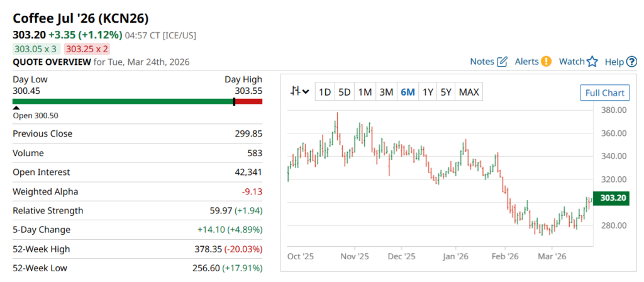Open the Full Chart button

pos(604,93)
